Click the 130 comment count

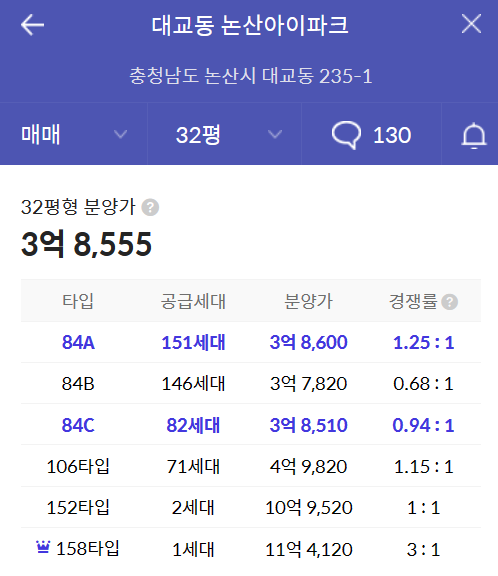coord(392,135)
